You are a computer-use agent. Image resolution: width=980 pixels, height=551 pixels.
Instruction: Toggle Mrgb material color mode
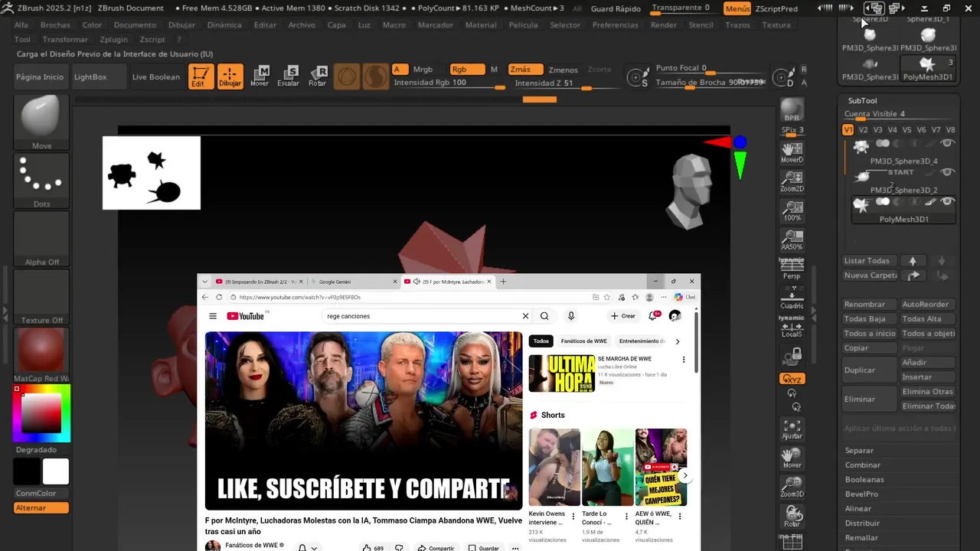click(423, 70)
